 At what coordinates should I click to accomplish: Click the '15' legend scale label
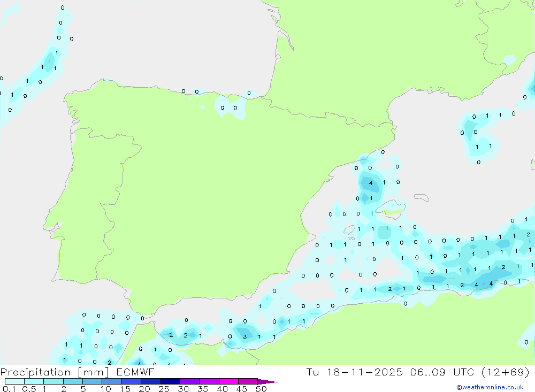click(x=125, y=389)
